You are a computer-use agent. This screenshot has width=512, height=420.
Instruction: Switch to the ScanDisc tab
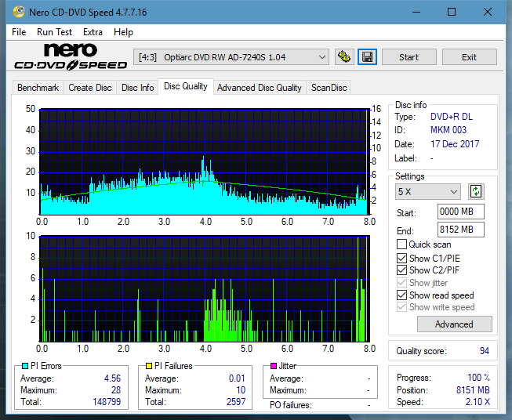coord(329,88)
